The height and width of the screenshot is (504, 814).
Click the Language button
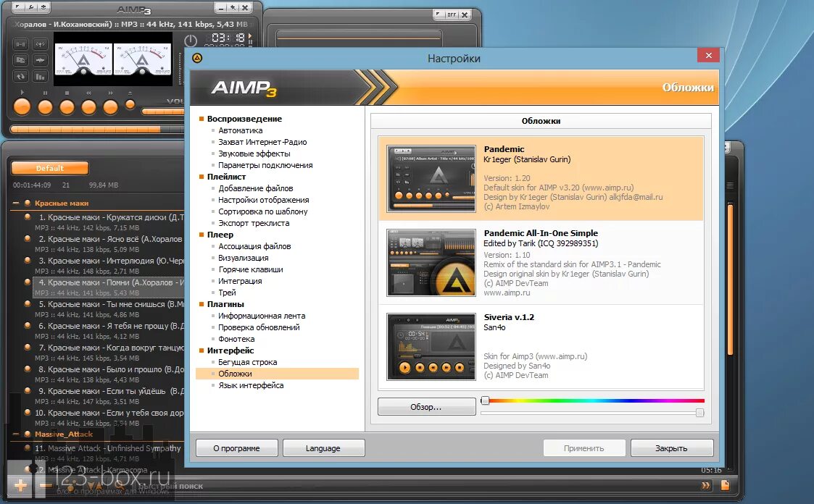point(323,448)
